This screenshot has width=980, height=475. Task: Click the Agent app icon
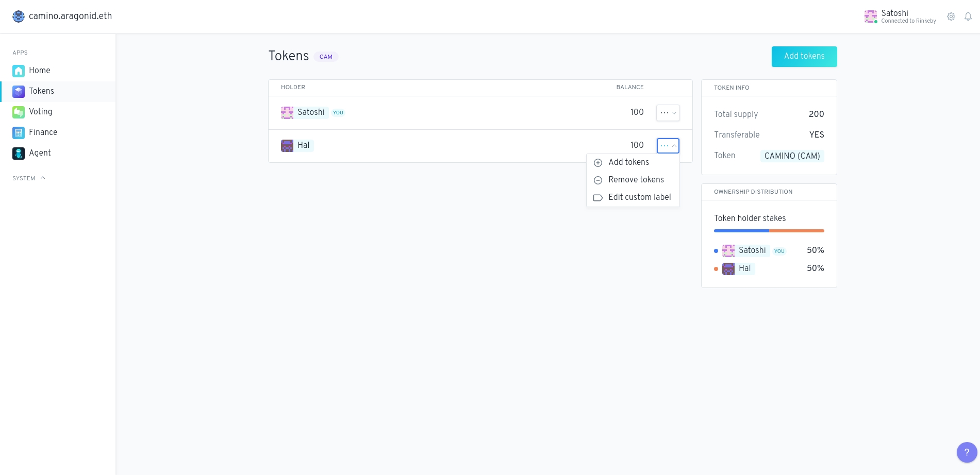tap(19, 153)
